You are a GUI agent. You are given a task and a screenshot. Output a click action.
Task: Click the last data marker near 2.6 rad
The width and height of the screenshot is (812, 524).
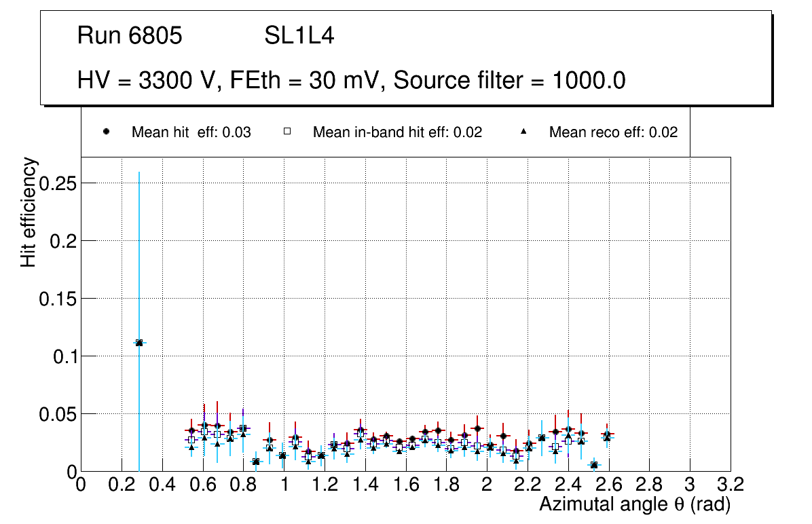[x=608, y=435]
